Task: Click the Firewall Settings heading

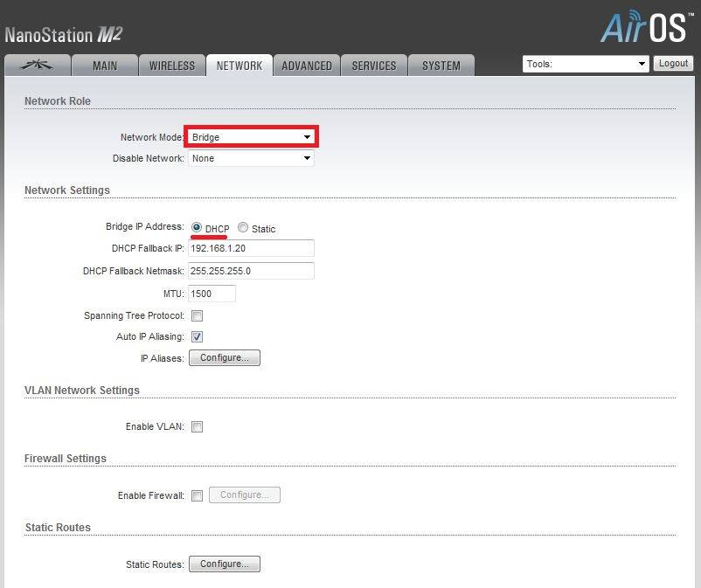Action: (x=66, y=459)
